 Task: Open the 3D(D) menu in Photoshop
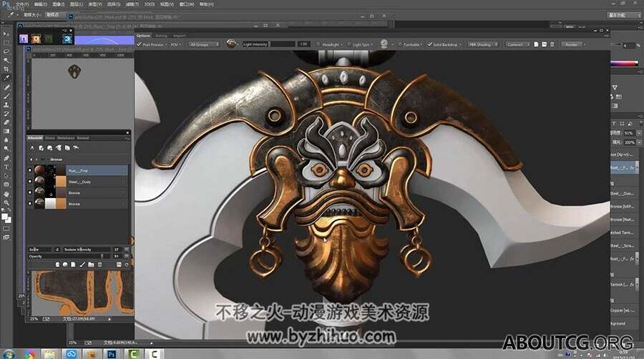[x=149, y=4]
